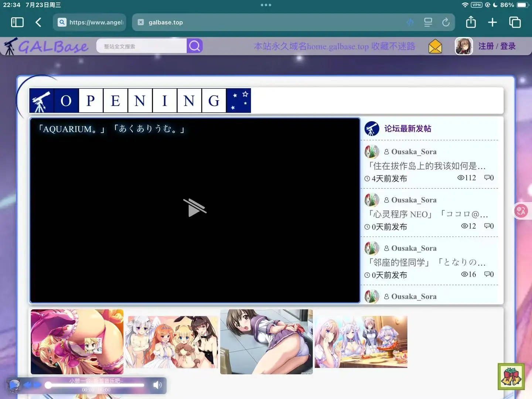The height and width of the screenshot is (399, 532).
Task: Show the tab overview
Action: [515, 22]
